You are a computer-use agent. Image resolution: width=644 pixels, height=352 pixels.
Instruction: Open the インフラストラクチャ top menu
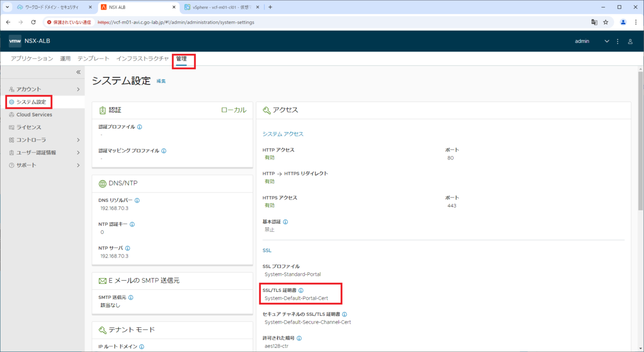click(x=143, y=58)
